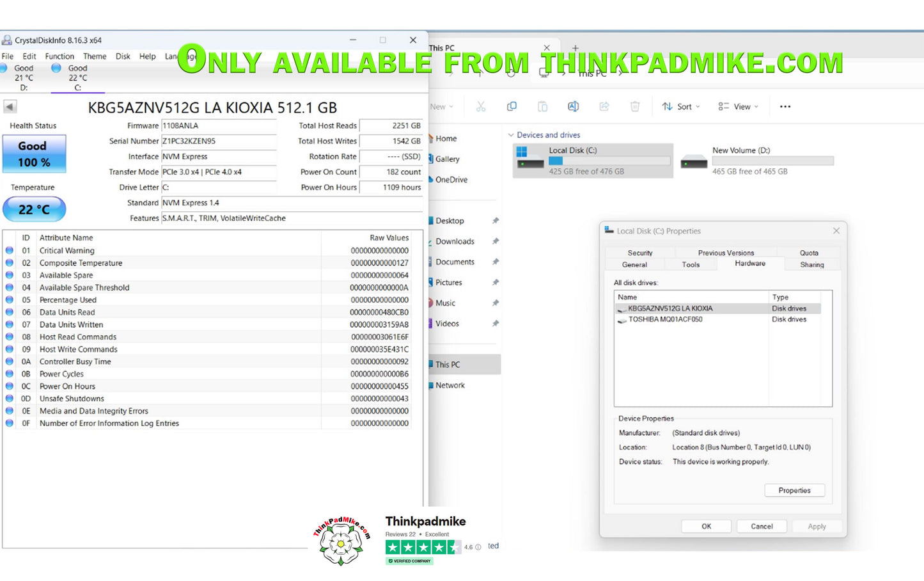Select the New Volume (D:) drive icon

point(694,161)
